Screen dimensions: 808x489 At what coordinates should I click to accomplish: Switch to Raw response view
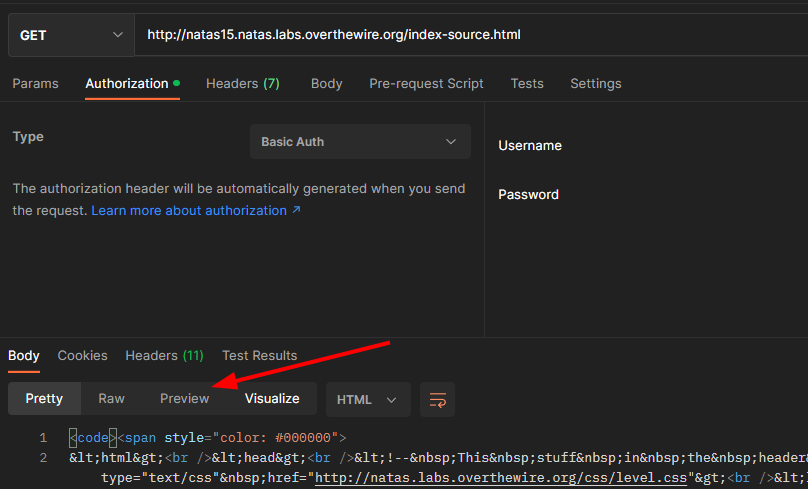coord(111,399)
